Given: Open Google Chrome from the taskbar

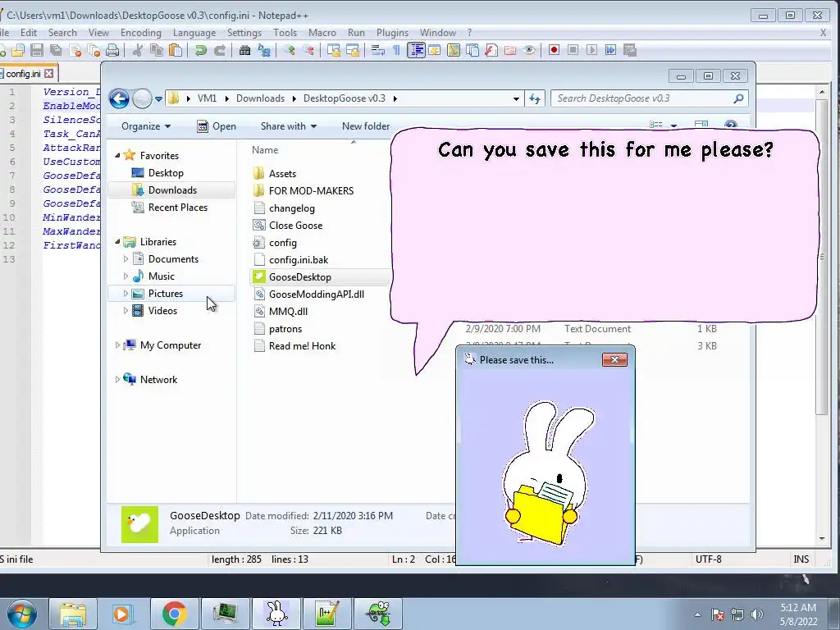Looking at the screenshot, I should tap(174, 614).
